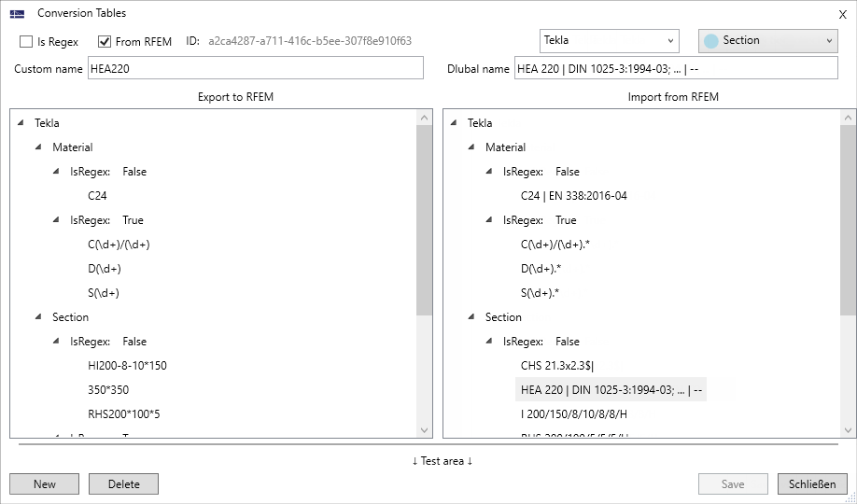The image size is (857, 504).
Task: Click scroll down arrow of Export tree
Action: [x=425, y=430]
